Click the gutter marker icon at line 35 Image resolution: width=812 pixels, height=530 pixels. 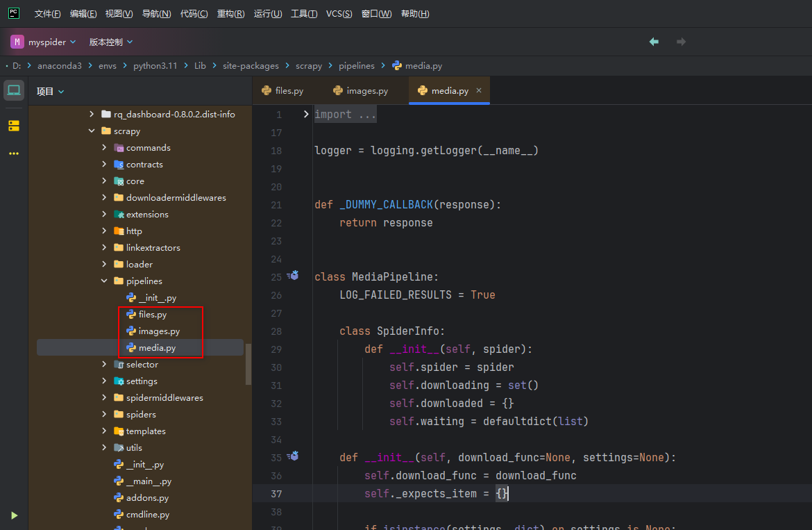coord(293,456)
